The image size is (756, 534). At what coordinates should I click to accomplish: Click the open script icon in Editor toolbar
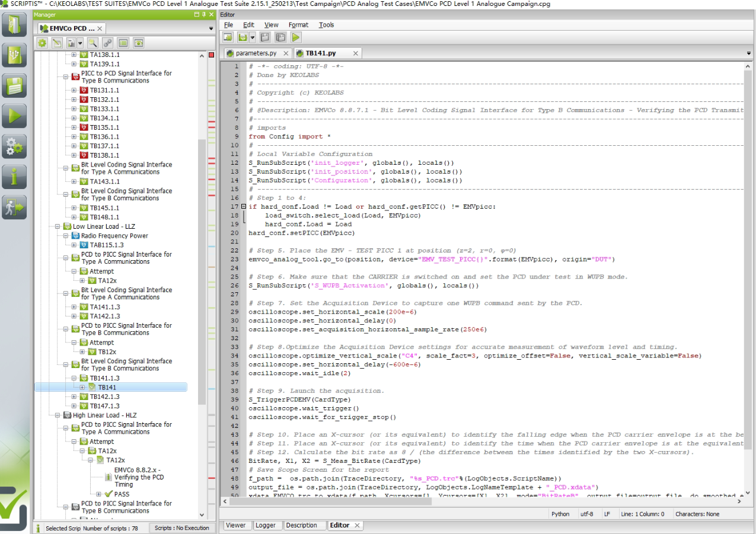click(x=243, y=37)
